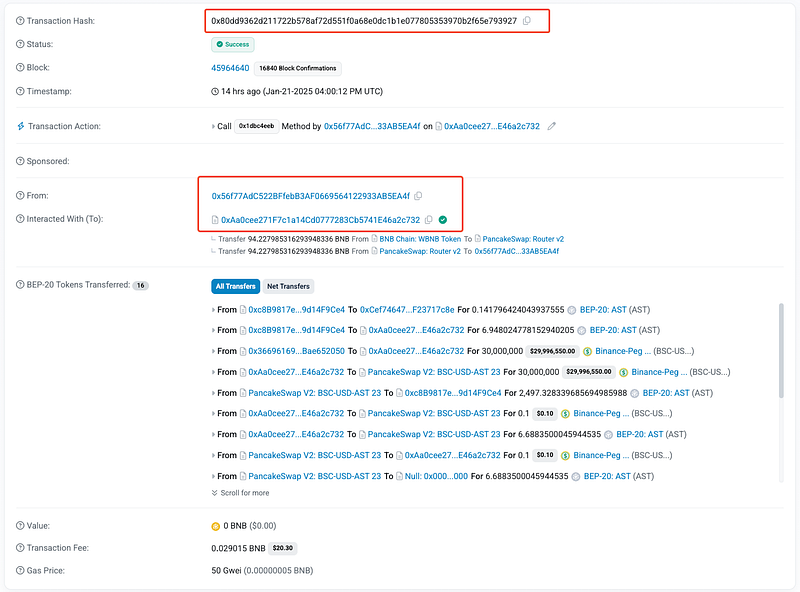Click the green verified checkmark icon

pos(443,219)
